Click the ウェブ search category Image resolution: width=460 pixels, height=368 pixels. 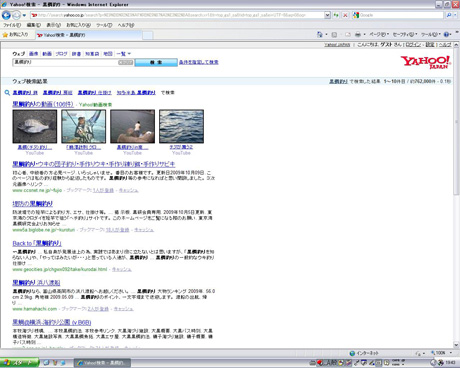(x=19, y=54)
